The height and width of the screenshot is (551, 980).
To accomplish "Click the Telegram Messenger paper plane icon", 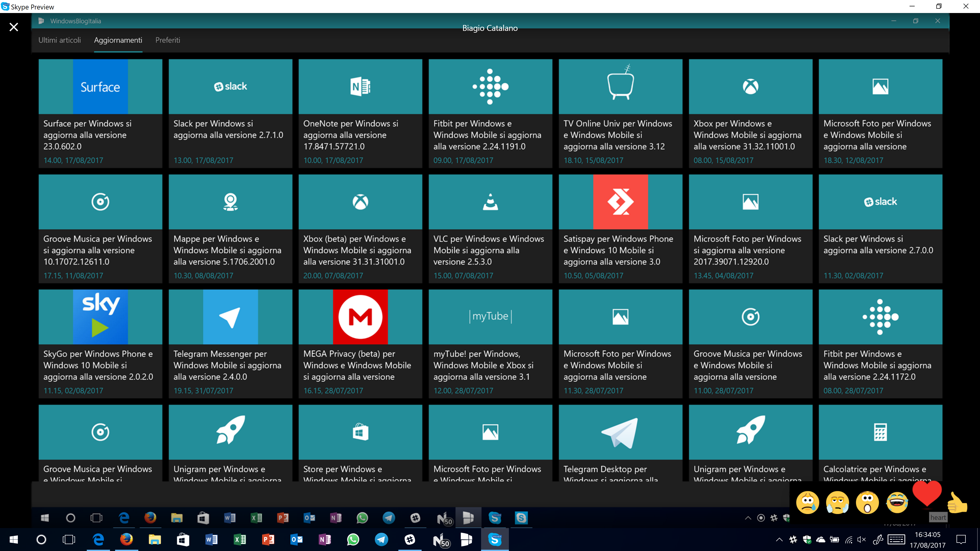I will point(230,317).
